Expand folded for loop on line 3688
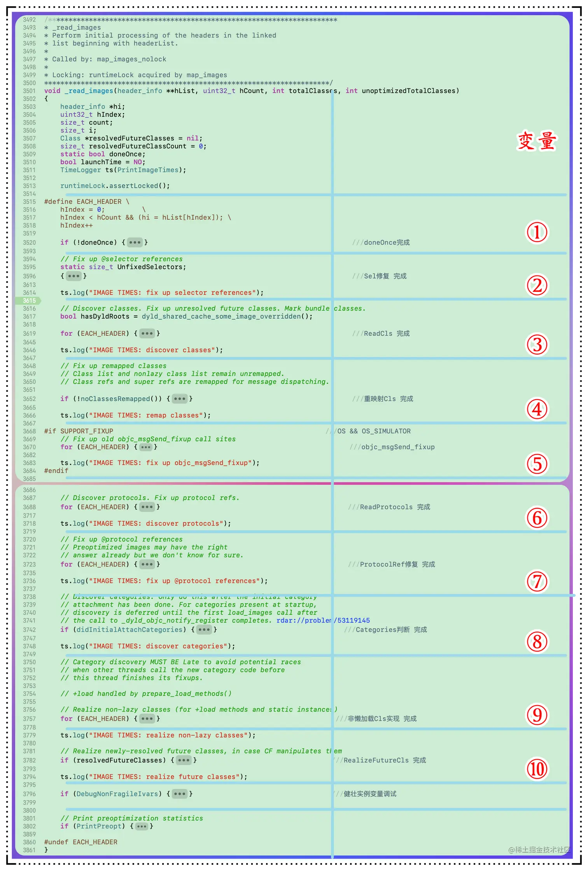The width and height of the screenshot is (588, 871). click(147, 507)
